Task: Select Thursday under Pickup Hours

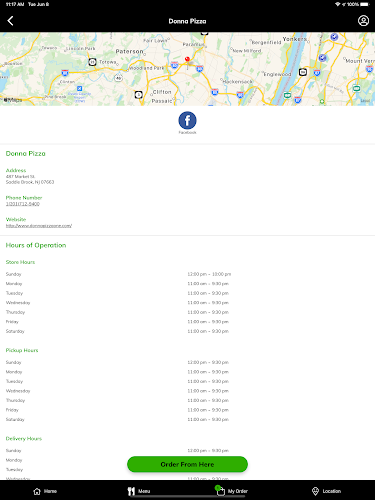Action: 15,400
